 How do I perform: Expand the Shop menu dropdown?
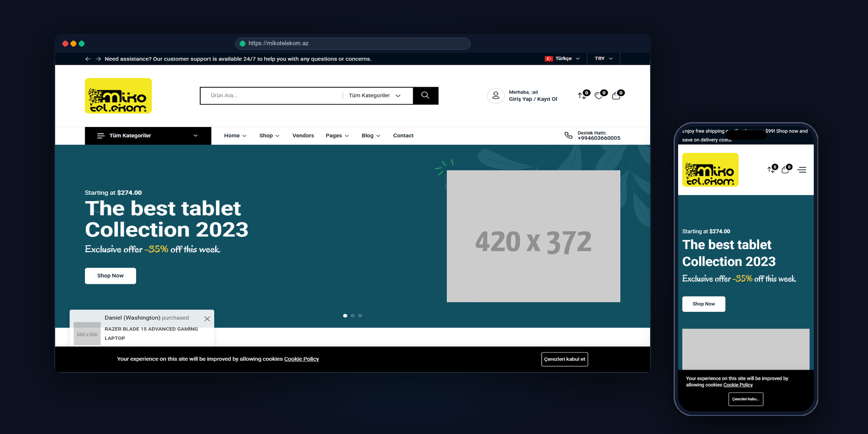click(x=269, y=136)
